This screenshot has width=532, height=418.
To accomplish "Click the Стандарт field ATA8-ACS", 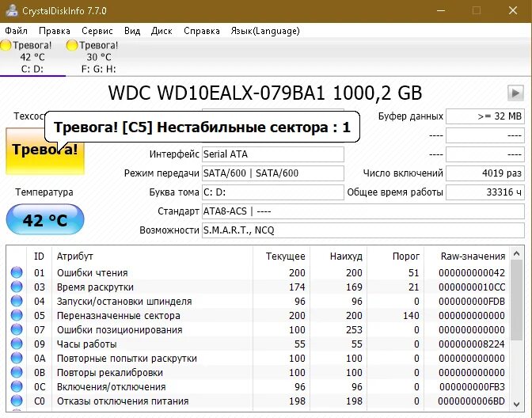I will [x=363, y=211].
